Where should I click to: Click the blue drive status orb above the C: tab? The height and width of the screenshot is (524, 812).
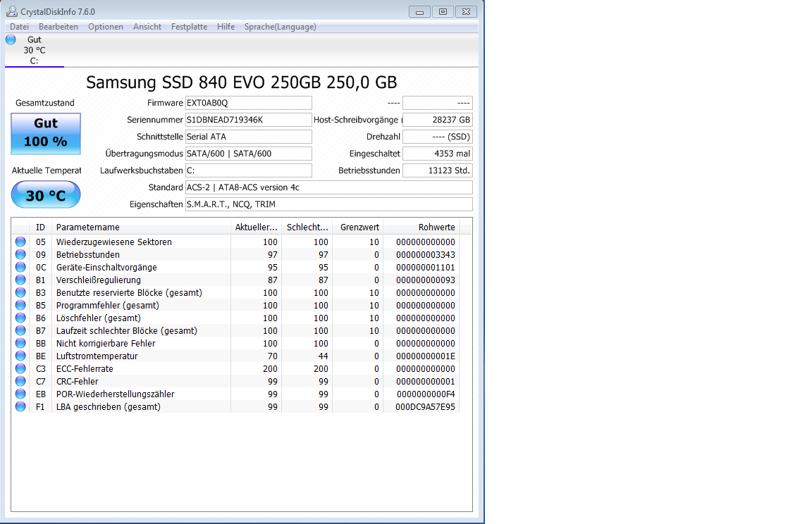[x=11, y=39]
